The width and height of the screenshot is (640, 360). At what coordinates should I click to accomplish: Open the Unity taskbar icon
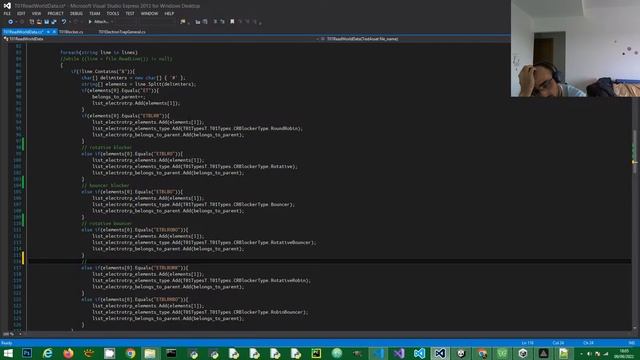click(x=523, y=353)
